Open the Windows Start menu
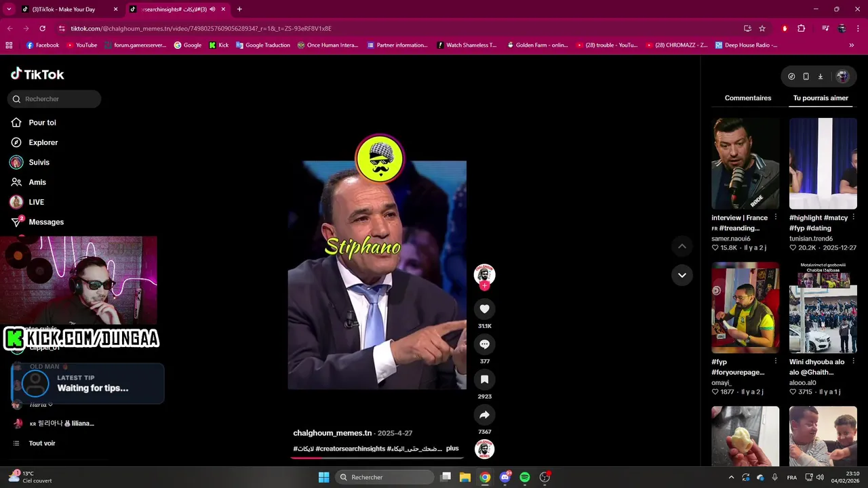 click(x=323, y=477)
